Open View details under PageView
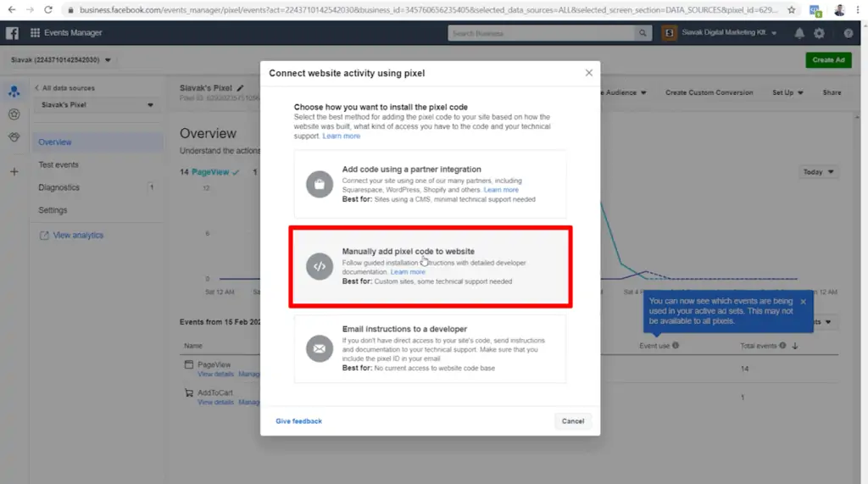The image size is (868, 484). [x=215, y=375]
